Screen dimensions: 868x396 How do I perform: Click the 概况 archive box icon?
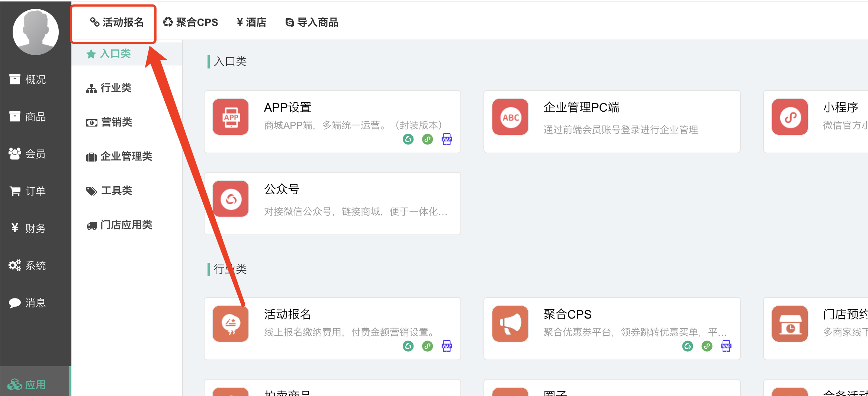[x=15, y=79]
